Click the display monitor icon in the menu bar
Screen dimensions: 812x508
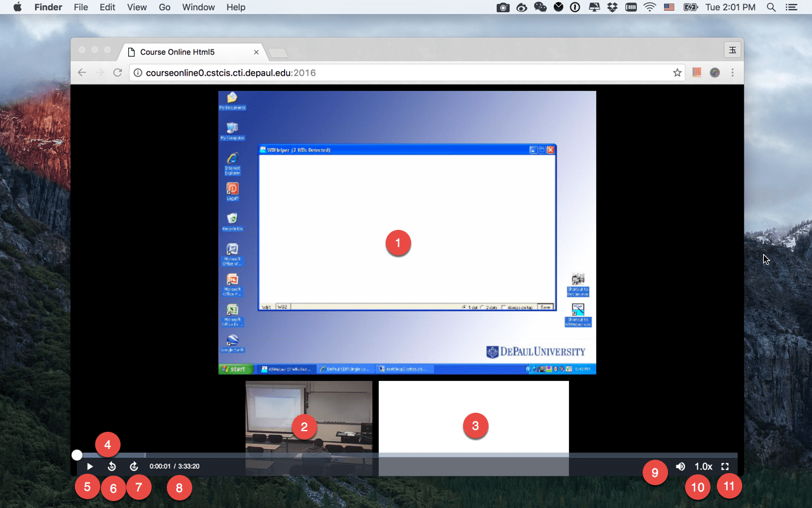coord(594,7)
